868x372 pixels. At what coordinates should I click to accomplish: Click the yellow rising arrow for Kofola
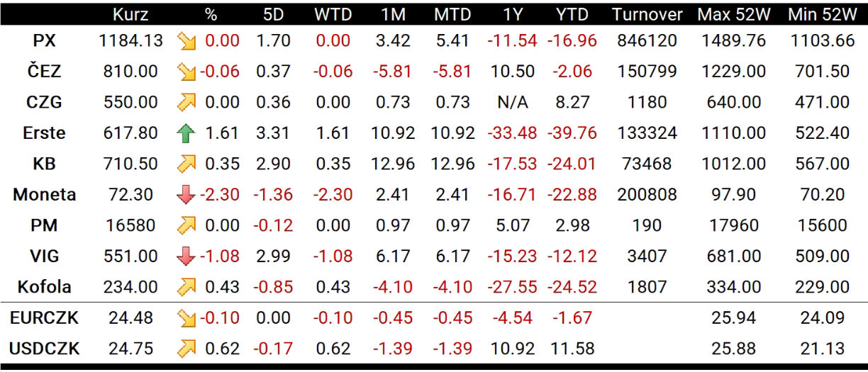187,287
